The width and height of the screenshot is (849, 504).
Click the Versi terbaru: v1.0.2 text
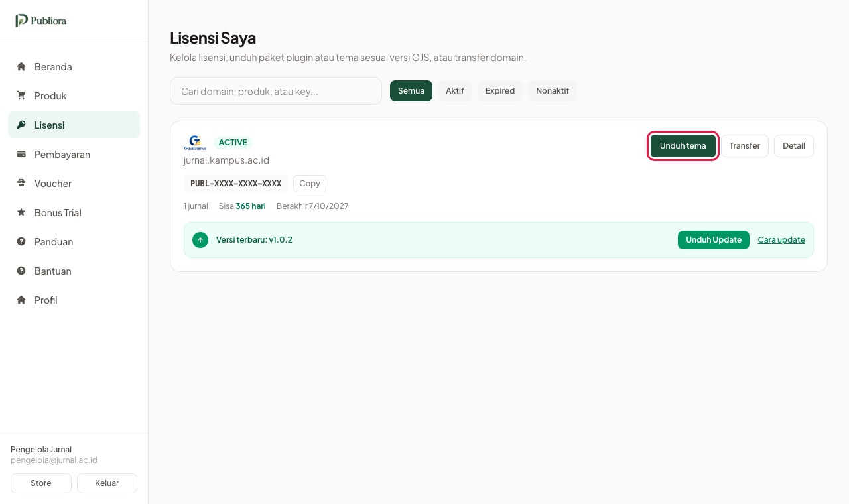click(254, 240)
